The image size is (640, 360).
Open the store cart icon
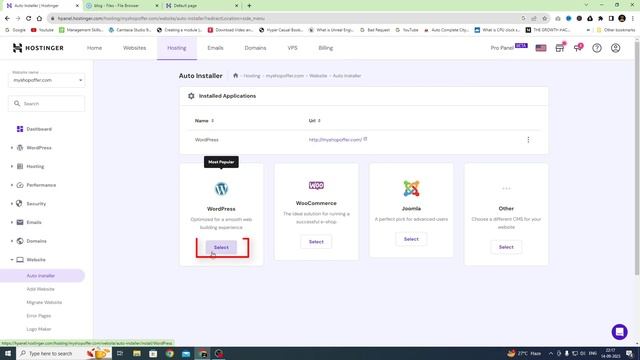[560, 48]
